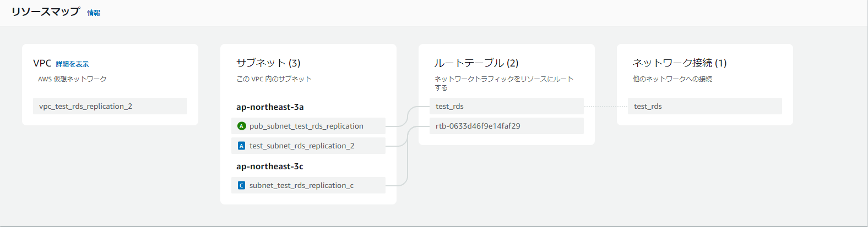
Task: Click the ネットワーク接続 (1) card title
Action: pos(680,63)
